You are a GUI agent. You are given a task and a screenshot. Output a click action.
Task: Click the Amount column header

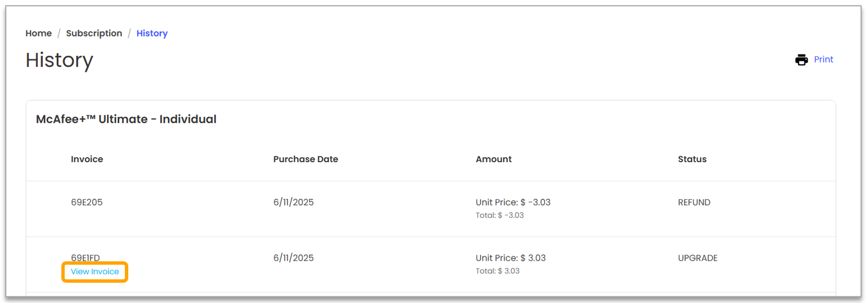pyautogui.click(x=493, y=159)
